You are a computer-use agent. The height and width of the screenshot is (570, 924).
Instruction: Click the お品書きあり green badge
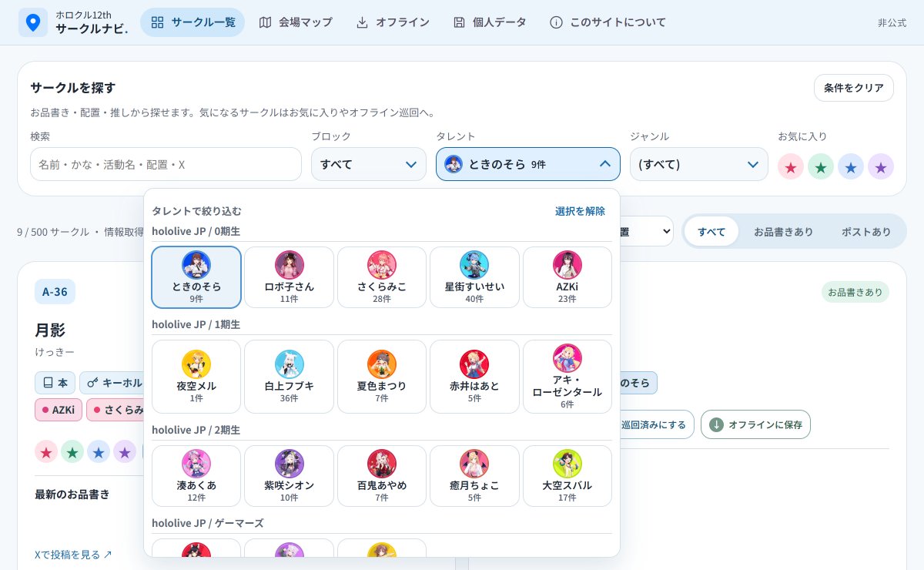(855, 292)
